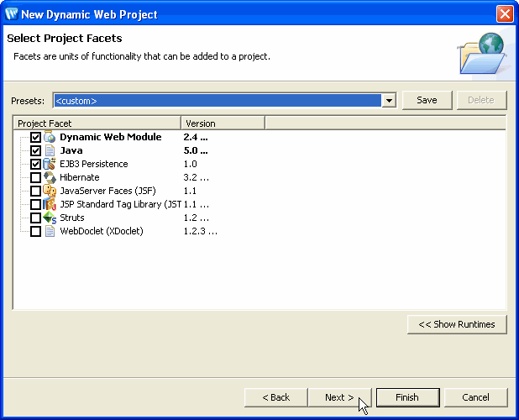
Task: Click the Project Facet column header
Action: pyautogui.click(x=97, y=123)
